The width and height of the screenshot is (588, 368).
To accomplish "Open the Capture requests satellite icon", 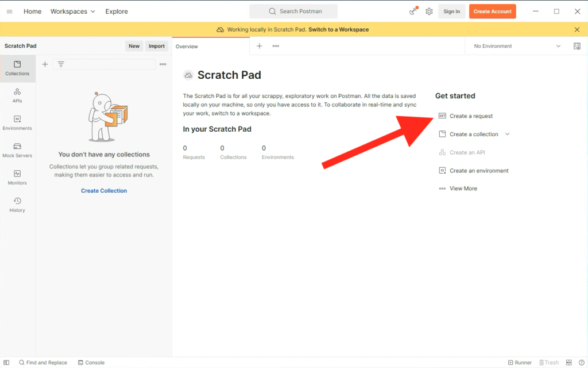I will pyautogui.click(x=412, y=11).
